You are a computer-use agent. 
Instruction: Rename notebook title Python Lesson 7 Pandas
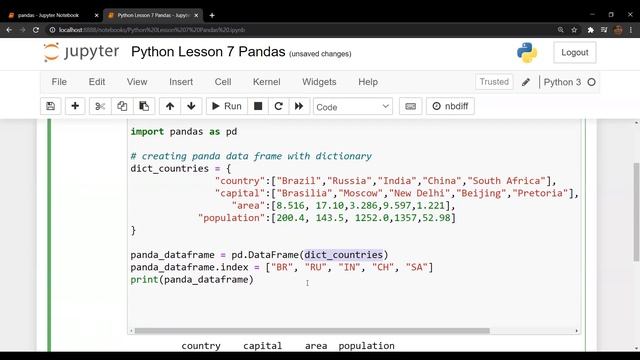pos(208,52)
